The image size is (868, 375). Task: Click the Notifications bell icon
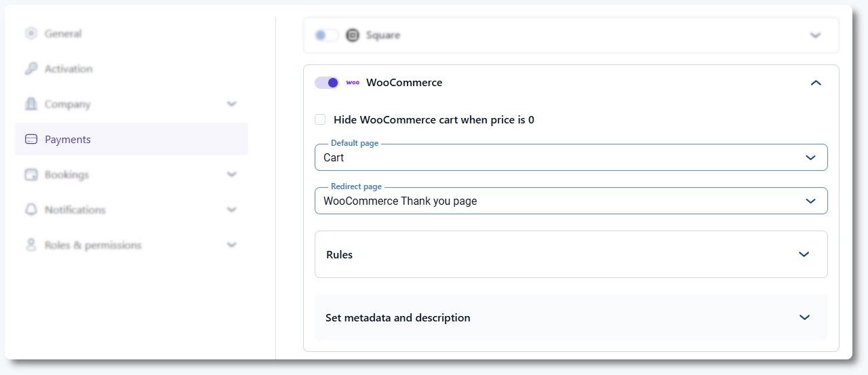31,210
